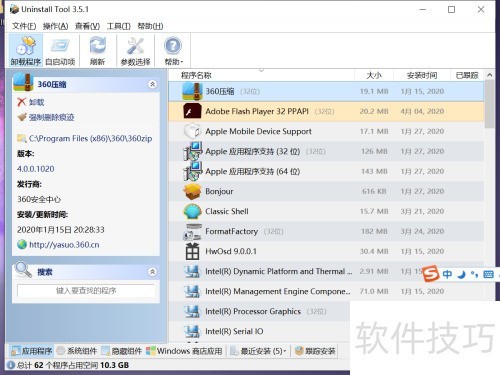500x375 pixels.
Task: Maximize the Uninstall Tool window
Action: tap(451, 9)
